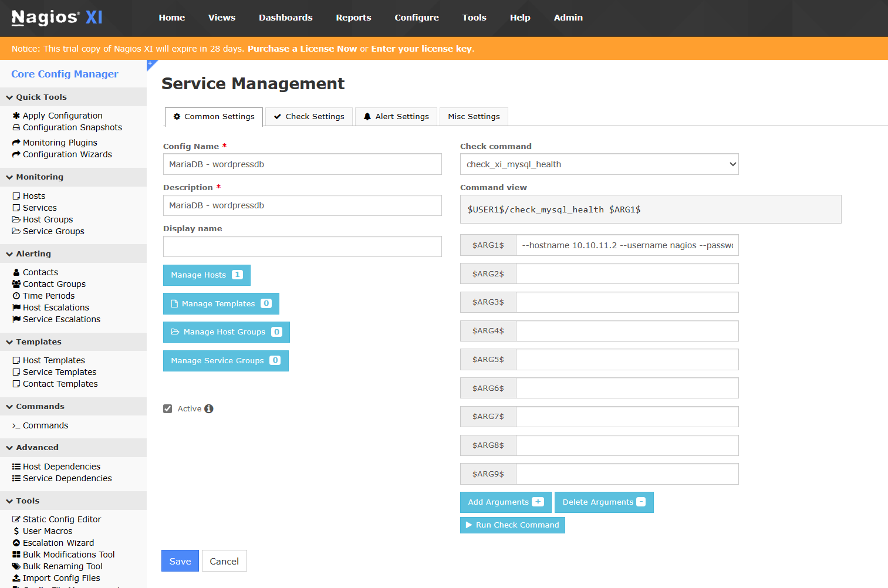Click the Apply Configuration asterisk icon
888x588 pixels.
(16, 116)
